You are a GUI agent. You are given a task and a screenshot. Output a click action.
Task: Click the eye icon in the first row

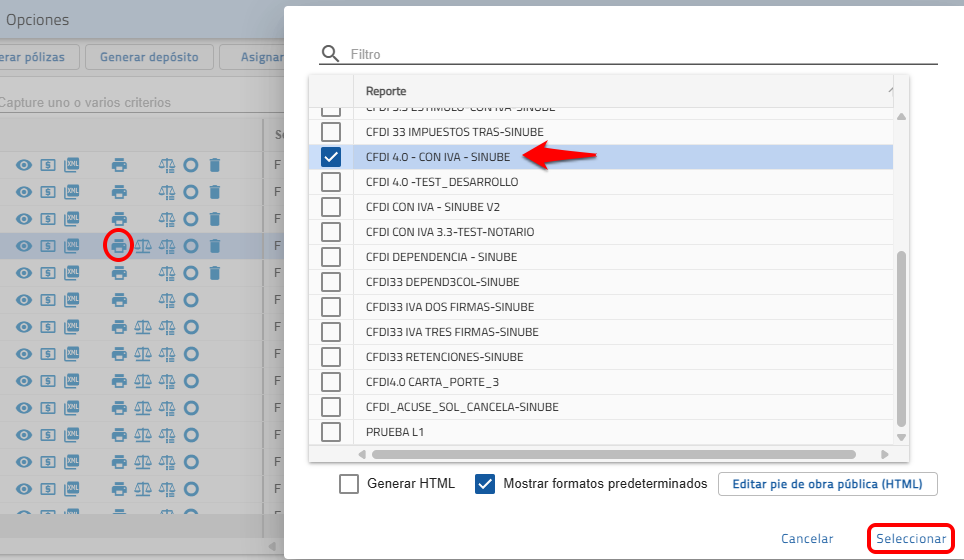tap(23, 165)
